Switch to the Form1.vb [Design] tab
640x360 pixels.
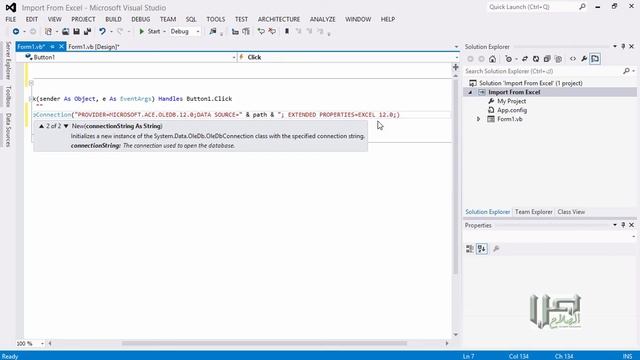click(94, 47)
